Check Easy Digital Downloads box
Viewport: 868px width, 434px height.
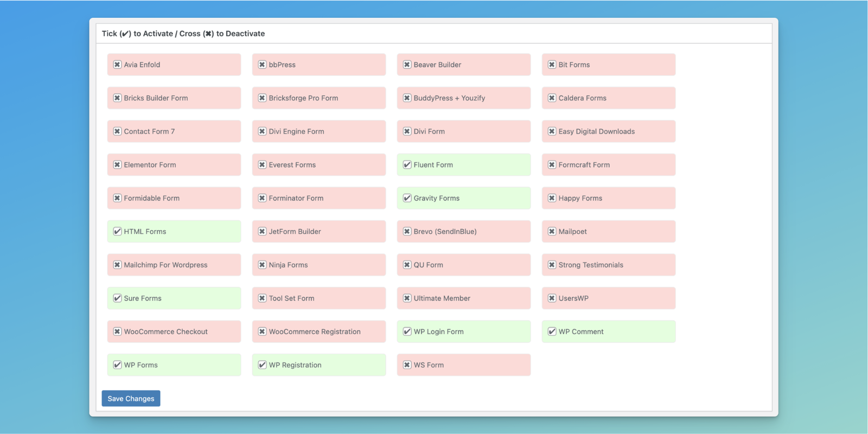(552, 131)
